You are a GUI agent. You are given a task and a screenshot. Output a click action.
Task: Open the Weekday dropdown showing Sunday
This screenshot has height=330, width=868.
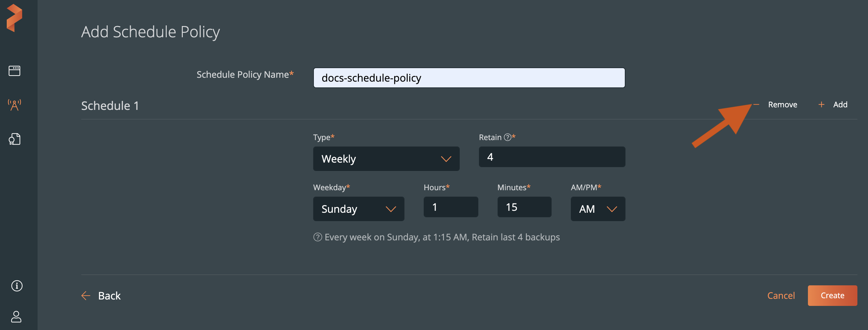click(x=358, y=209)
